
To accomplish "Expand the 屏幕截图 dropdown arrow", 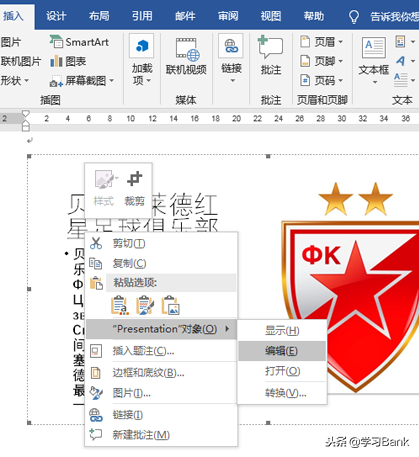I will coord(112,81).
